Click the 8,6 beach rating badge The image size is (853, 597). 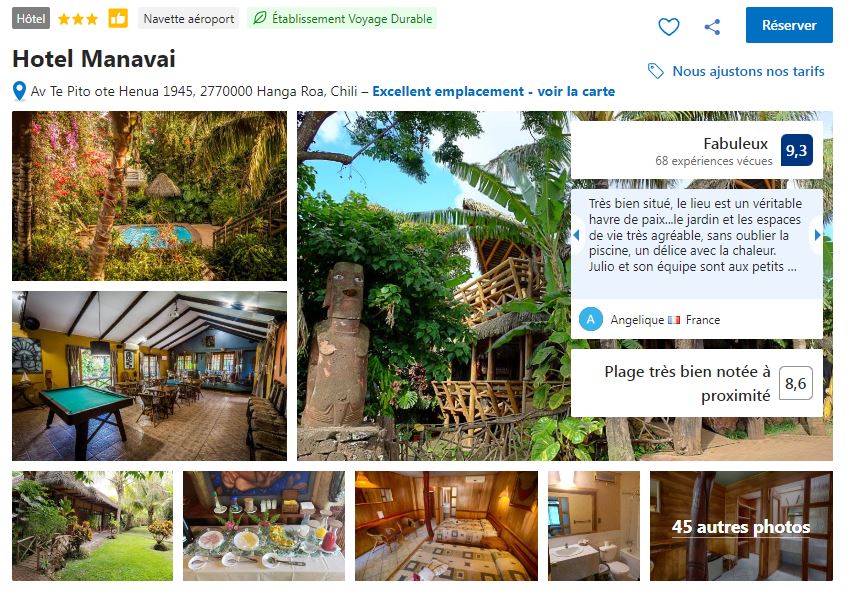796,383
